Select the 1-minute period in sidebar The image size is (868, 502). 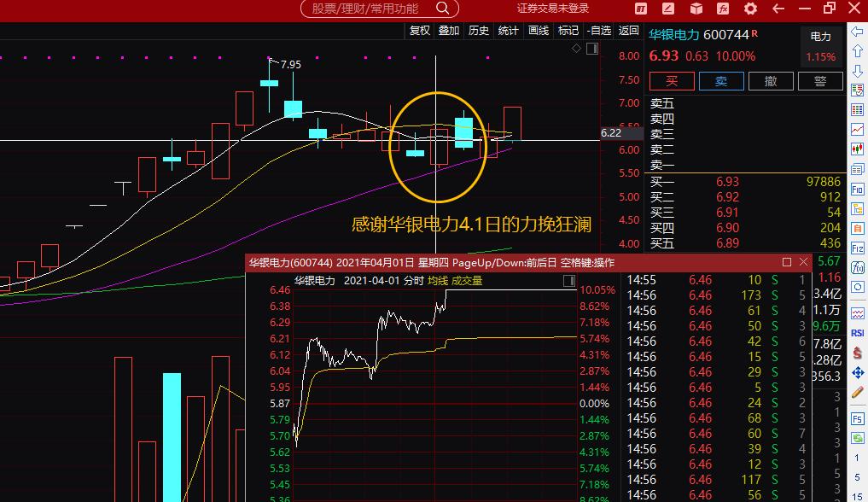tap(858, 458)
